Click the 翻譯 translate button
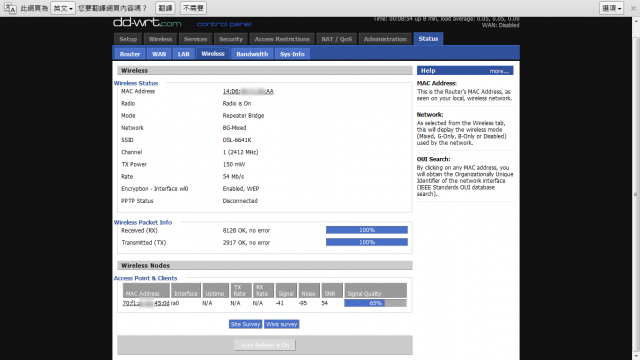The height and width of the screenshot is (360, 640). point(165,8)
